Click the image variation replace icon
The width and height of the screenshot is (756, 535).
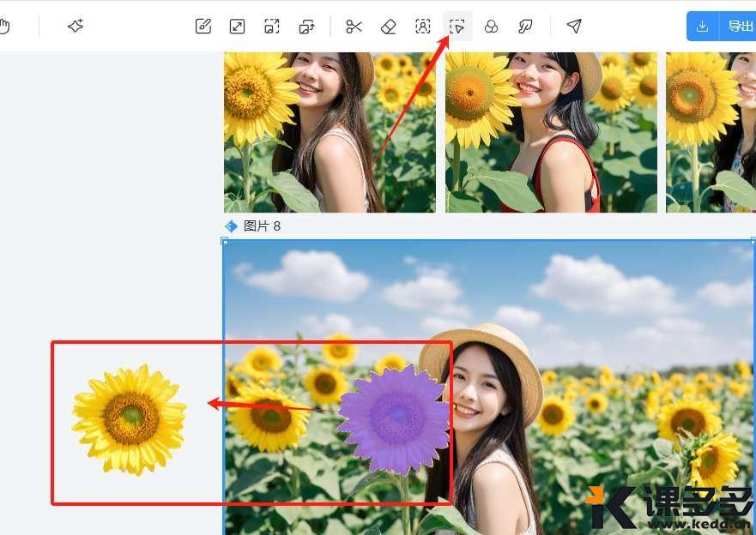306,27
